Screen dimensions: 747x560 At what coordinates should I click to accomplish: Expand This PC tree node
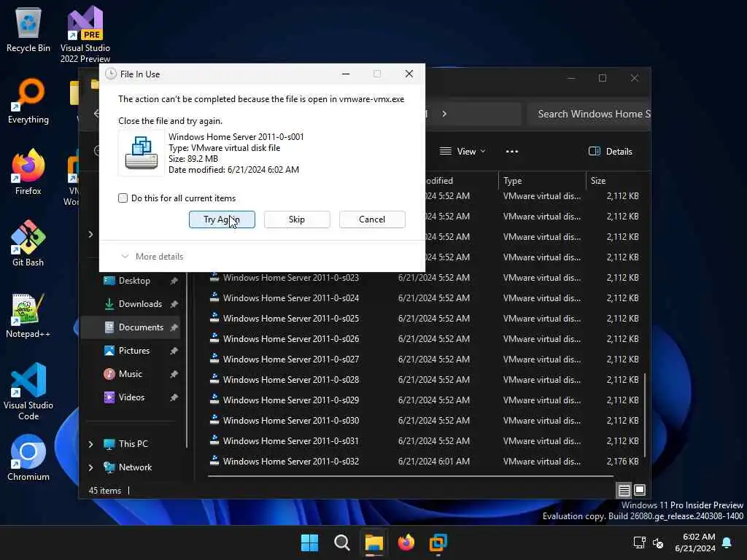coord(91,444)
